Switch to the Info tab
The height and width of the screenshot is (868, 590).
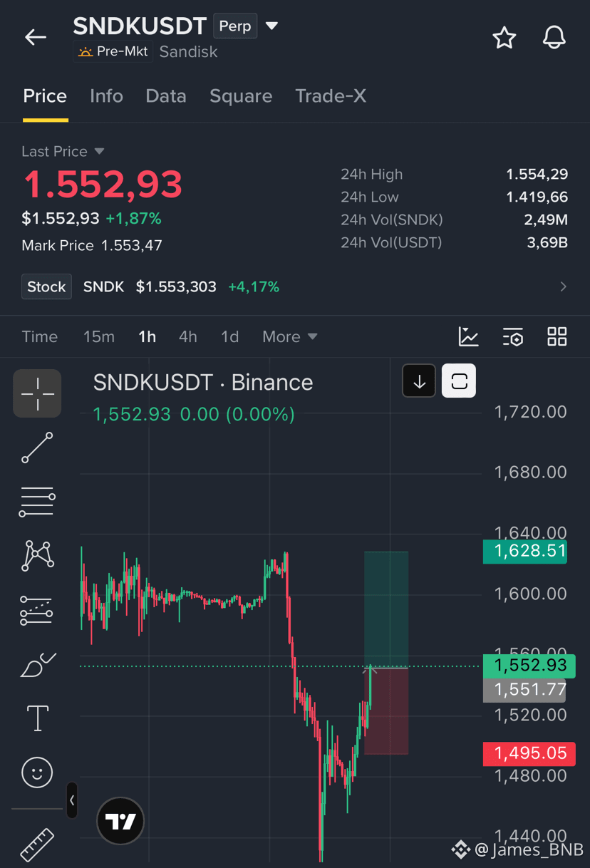(x=106, y=96)
